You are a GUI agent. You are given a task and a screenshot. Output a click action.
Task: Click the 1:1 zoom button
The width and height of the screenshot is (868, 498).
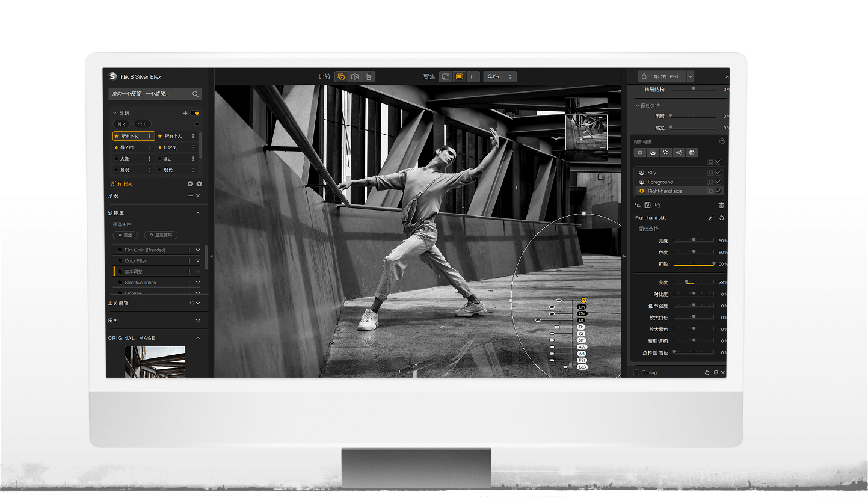(x=473, y=76)
